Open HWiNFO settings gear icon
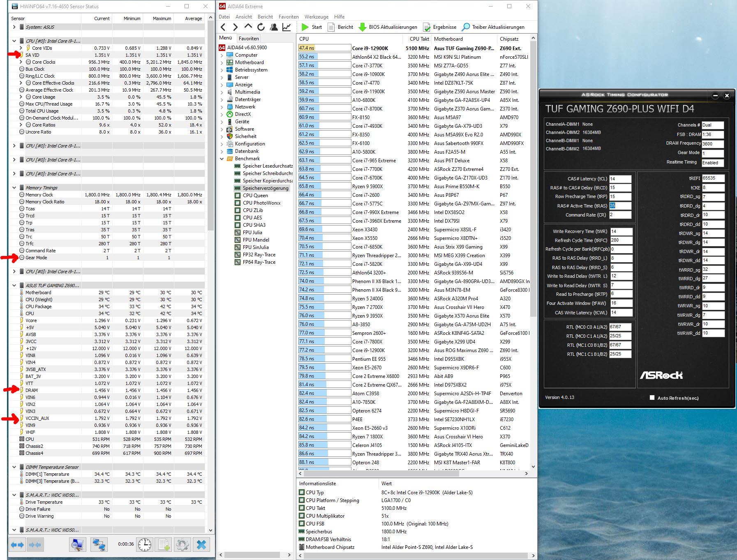Image resolution: width=737 pixels, height=560 pixels. pos(183,545)
